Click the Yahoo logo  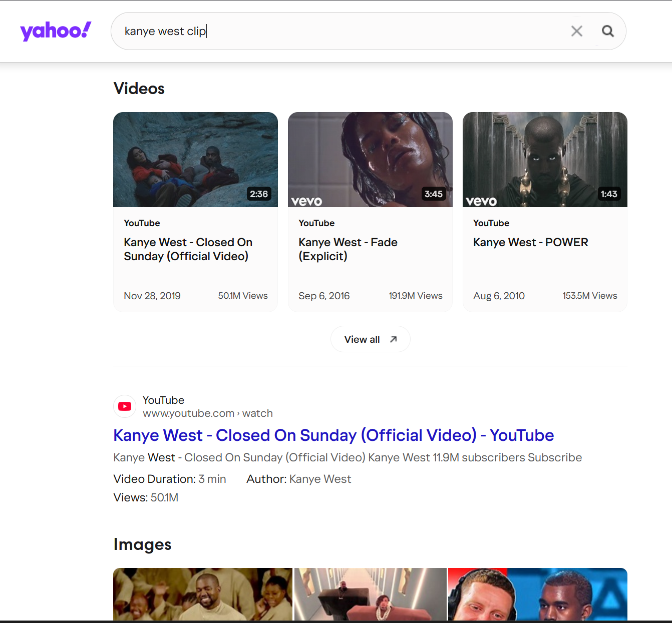point(56,31)
